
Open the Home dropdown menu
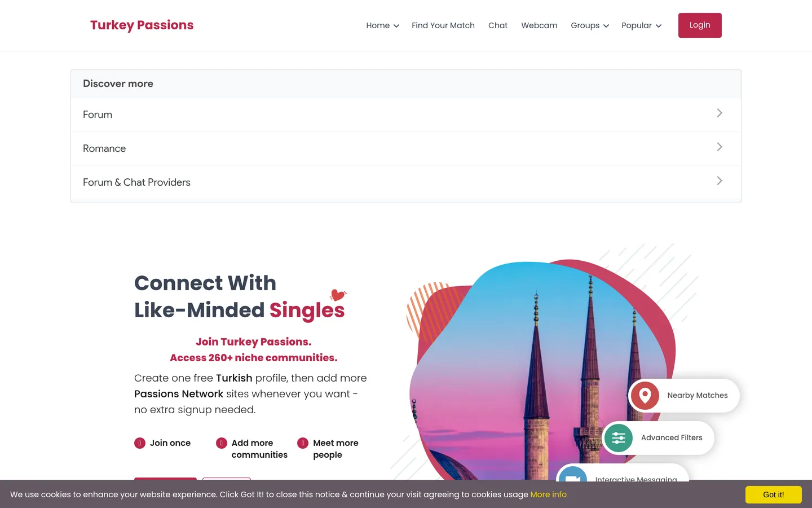(382, 25)
